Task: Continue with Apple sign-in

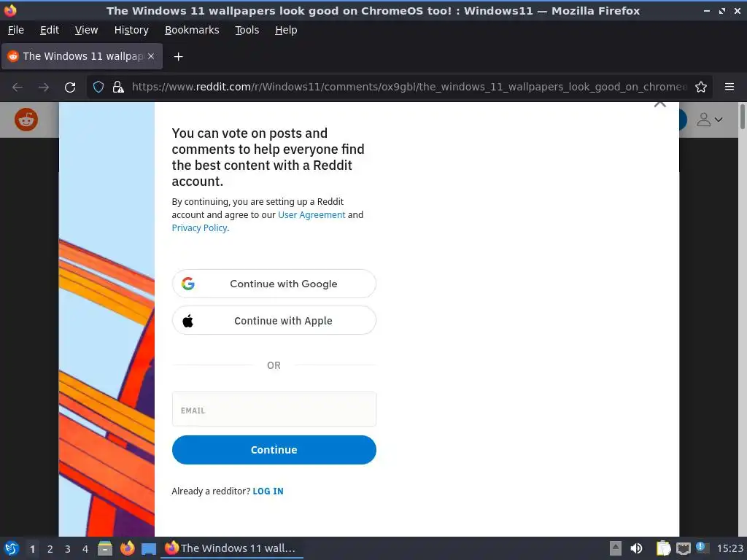Action: pyautogui.click(x=274, y=321)
